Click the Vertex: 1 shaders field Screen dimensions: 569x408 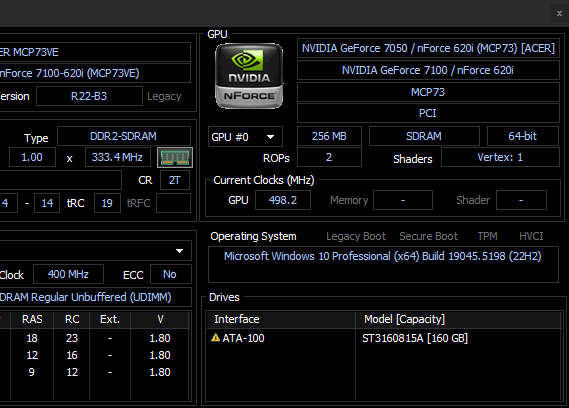click(500, 157)
